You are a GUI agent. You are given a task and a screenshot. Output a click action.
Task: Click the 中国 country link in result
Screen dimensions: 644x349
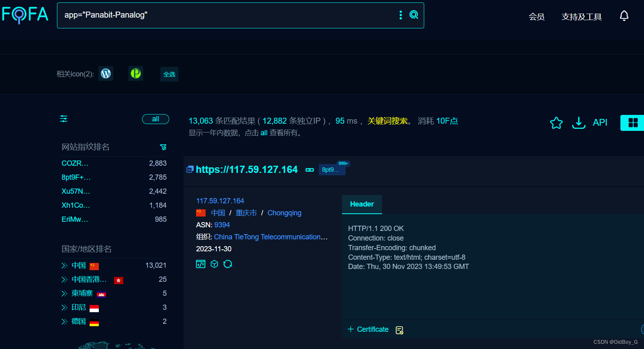(218, 213)
